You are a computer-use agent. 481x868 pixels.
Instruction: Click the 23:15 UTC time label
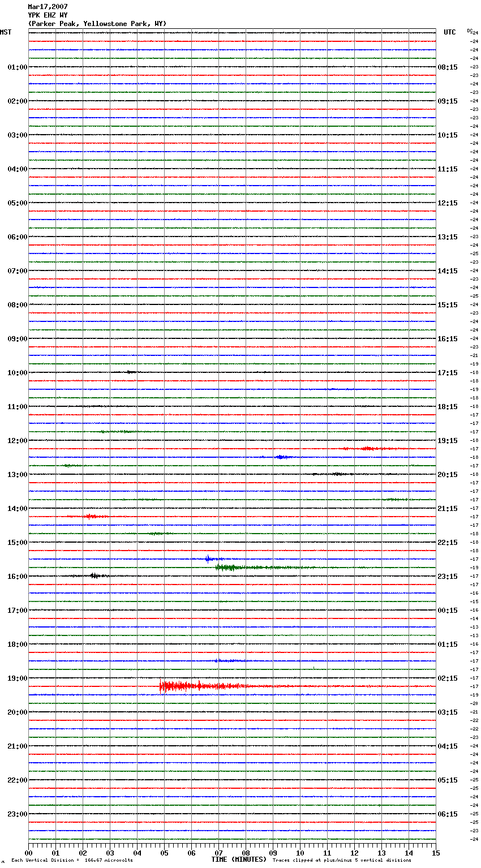[x=448, y=577]
